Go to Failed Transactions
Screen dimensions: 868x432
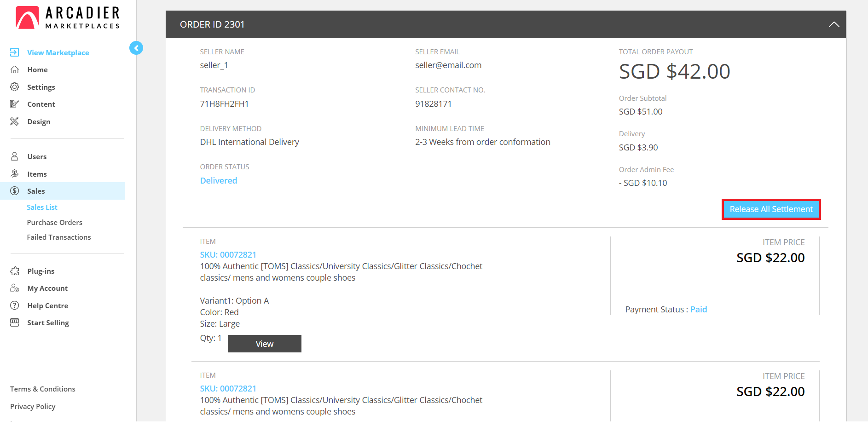tap(59, 237)
